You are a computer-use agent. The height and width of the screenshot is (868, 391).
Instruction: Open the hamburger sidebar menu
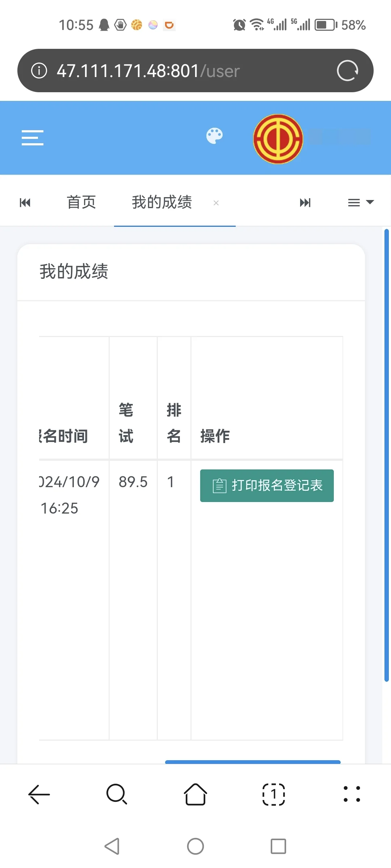(33, 138)
